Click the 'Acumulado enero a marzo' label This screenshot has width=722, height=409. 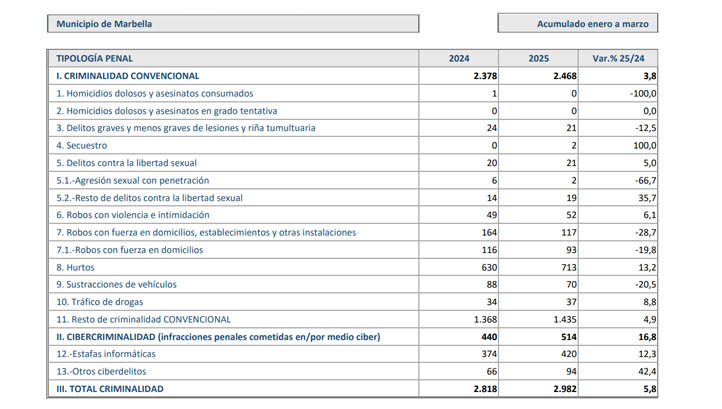[x=593, y=24]
